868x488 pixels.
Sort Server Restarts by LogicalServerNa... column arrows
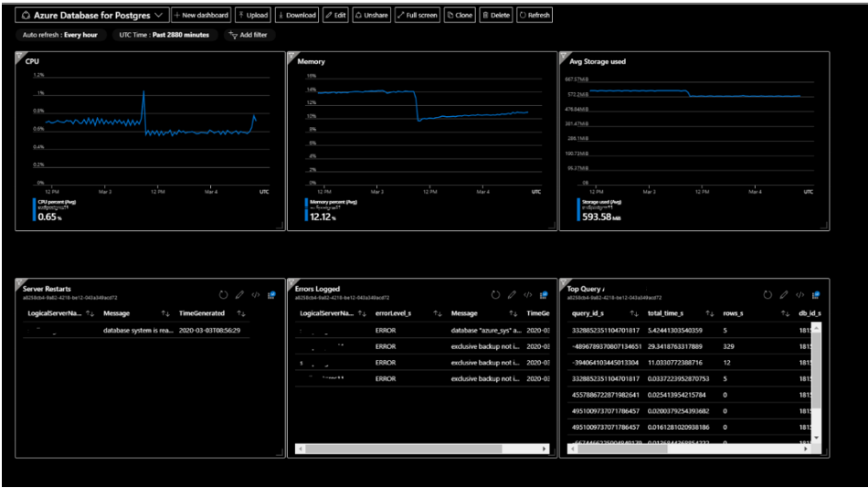pyautogui.click(x=90, y=313)
